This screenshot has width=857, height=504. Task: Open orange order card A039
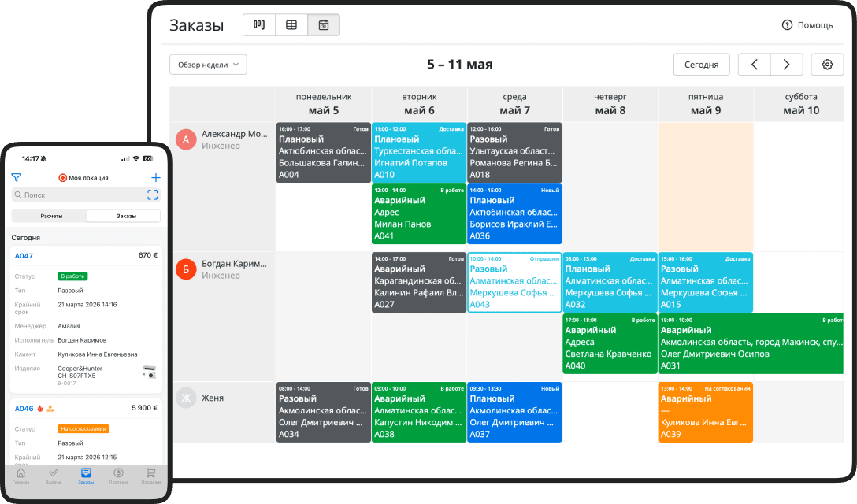pyautogui.click(x=705, y=413)
